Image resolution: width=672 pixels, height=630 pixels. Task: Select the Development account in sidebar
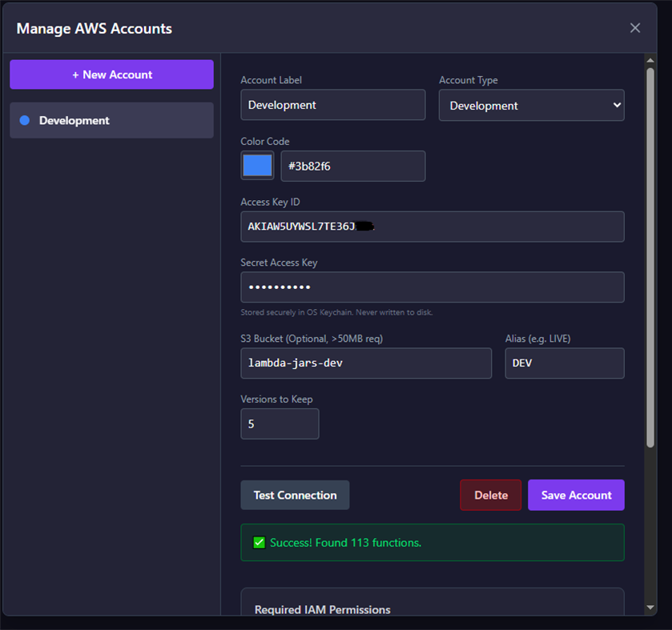pyautogui.click(x=111, y=120)
